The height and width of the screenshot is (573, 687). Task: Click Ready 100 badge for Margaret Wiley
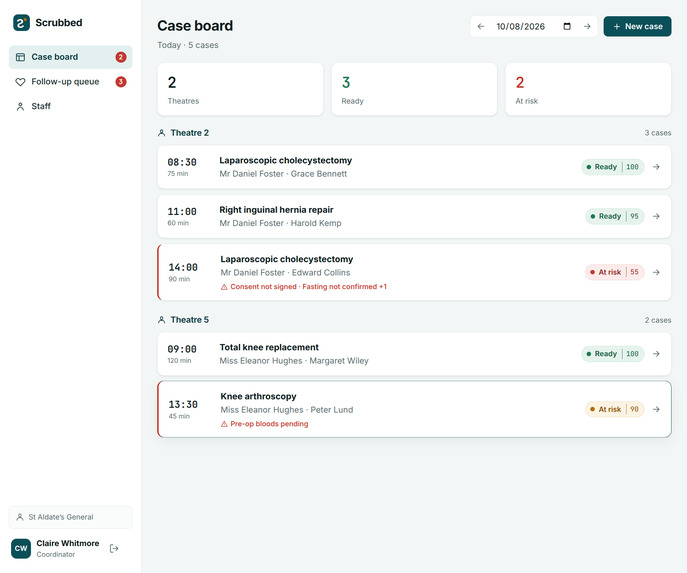coord(613,354)
